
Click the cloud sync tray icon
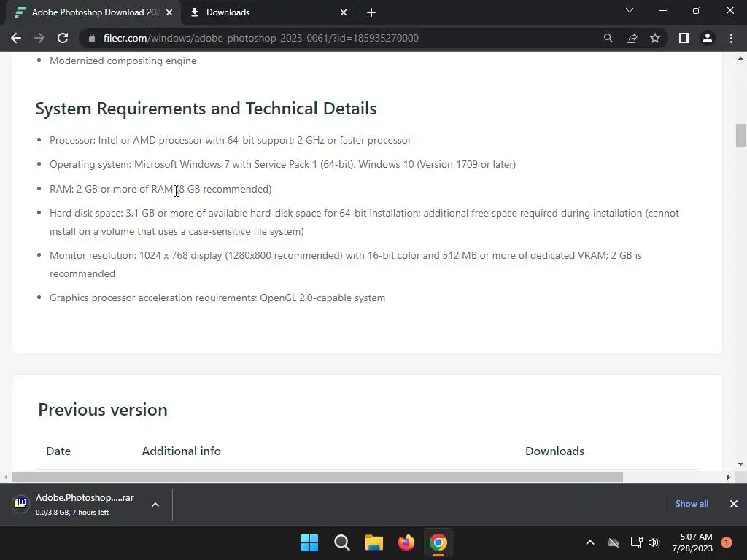point(614,542)
